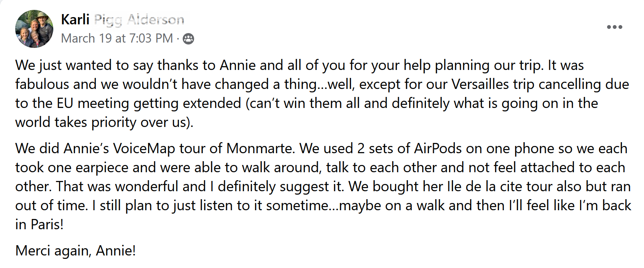The width and height of the screenshot is (644, 268).
Task: Click the word "Versailles" in the post
Action: point(480,84)
